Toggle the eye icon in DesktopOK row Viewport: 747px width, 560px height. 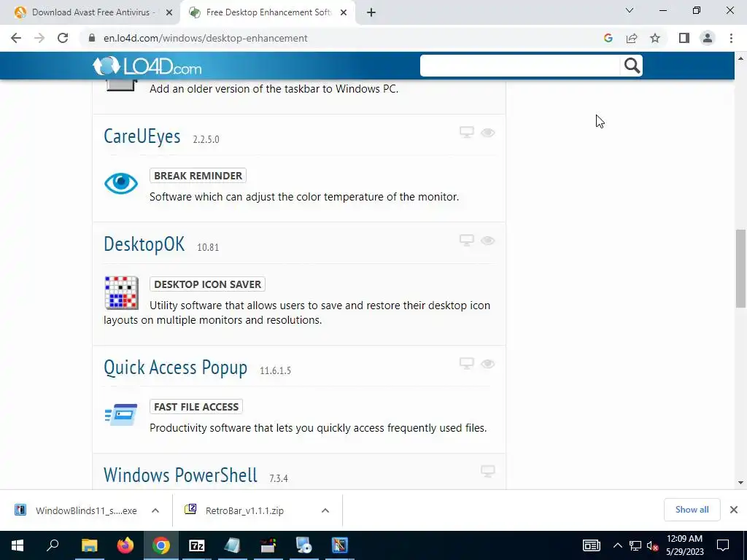pyautogui.click(x=487, y=241)
